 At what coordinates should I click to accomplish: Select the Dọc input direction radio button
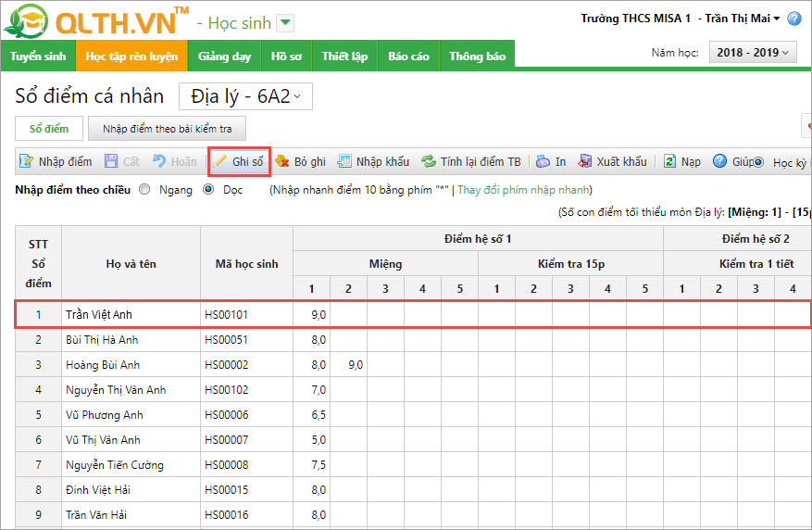click(x=208, y=189)
